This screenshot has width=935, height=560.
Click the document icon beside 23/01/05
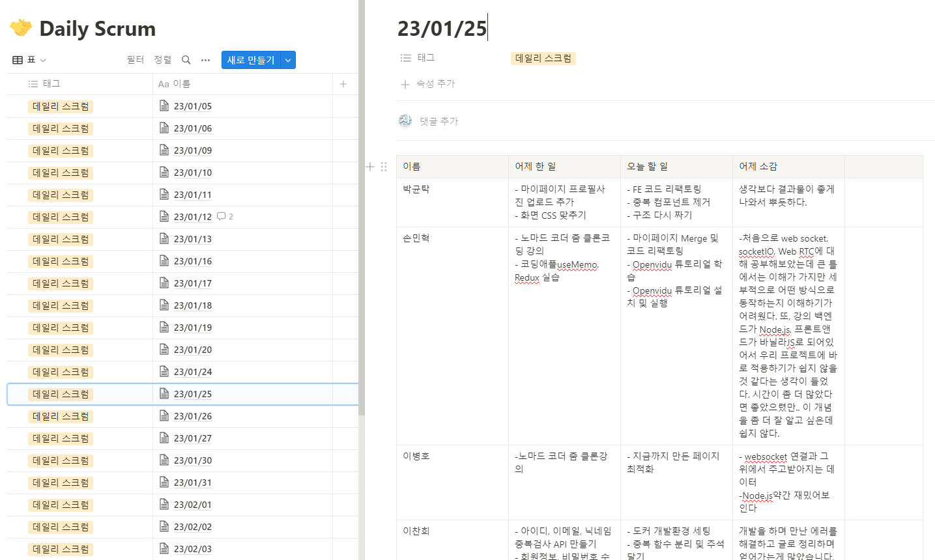tap(164, 105)
